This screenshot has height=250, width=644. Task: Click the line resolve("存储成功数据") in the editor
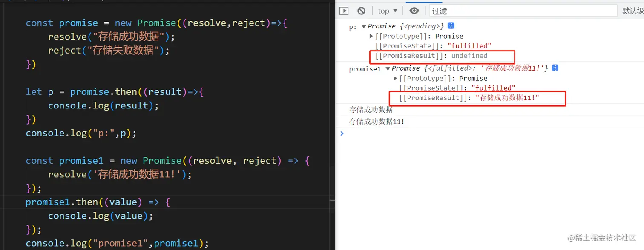click(112, 37)
